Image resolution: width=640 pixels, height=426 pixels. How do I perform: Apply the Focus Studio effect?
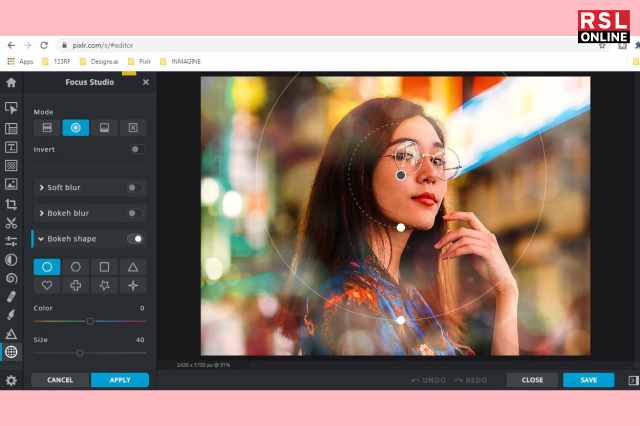click(x=120, y=380)
